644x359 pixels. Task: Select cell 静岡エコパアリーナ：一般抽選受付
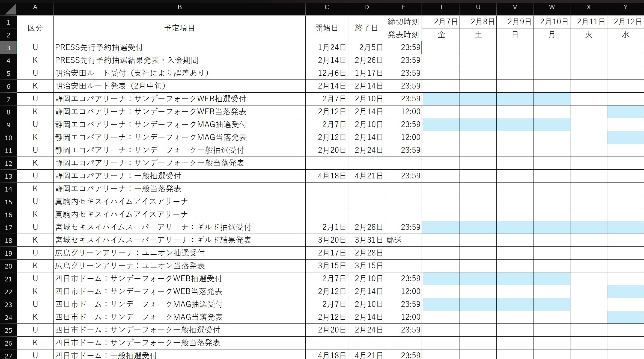coord(180,176)
